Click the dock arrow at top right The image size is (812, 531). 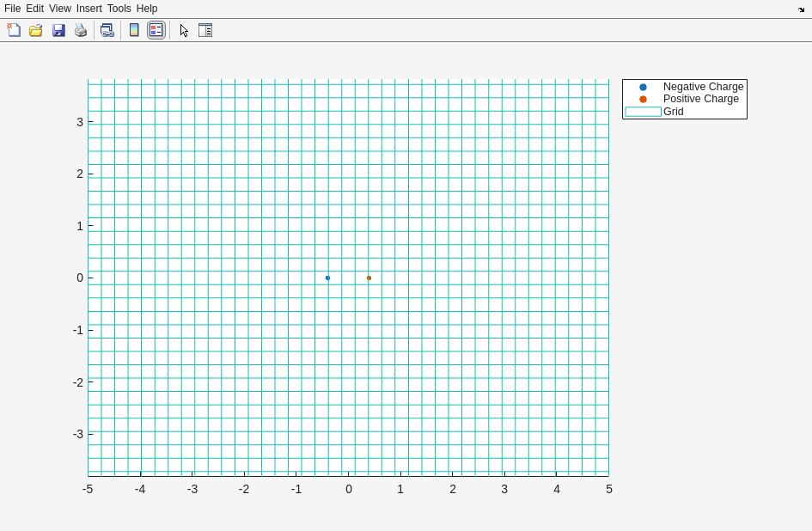coord(801,9)
